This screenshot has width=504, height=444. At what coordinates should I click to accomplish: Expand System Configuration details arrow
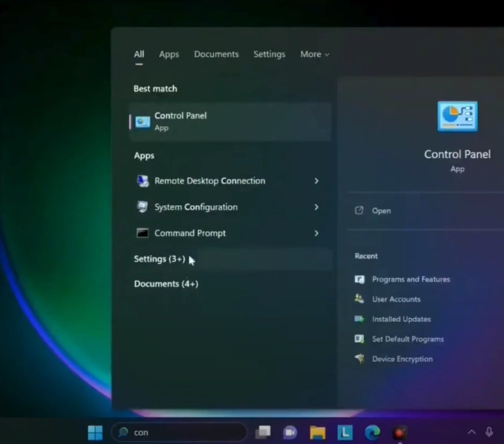(316, 207)
